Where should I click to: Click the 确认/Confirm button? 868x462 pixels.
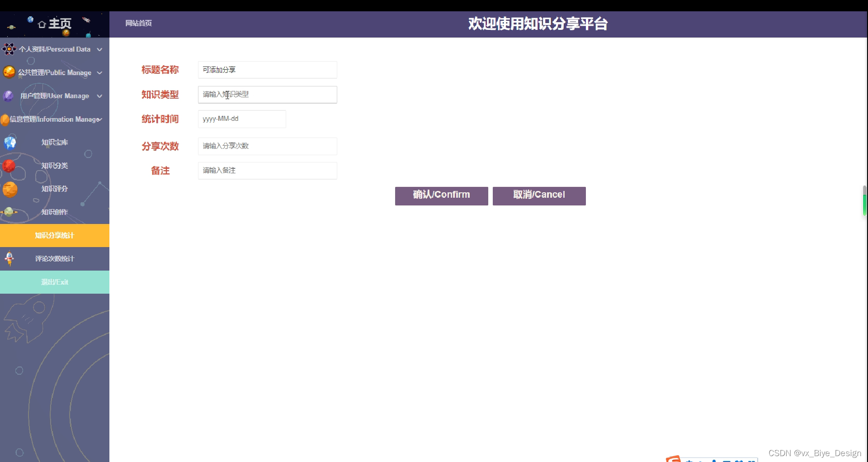pos(441,196)
